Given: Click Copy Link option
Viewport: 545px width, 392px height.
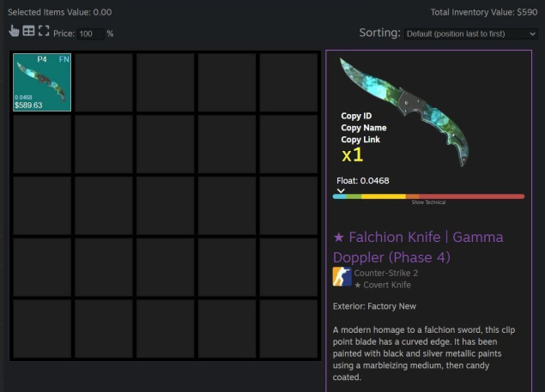Looking at the screenshot, I should [x=360, y=139].
